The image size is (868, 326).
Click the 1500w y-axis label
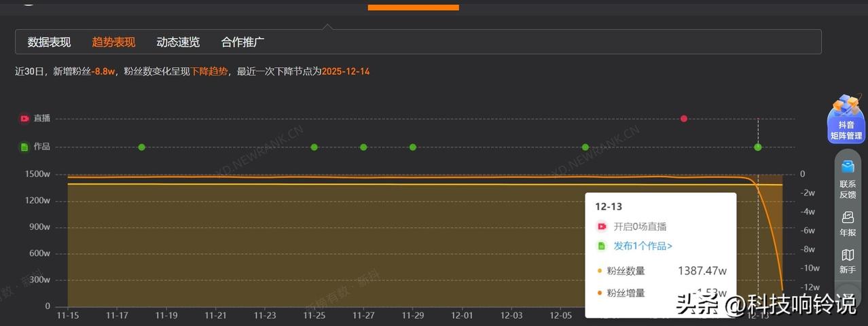pos(38,174)
